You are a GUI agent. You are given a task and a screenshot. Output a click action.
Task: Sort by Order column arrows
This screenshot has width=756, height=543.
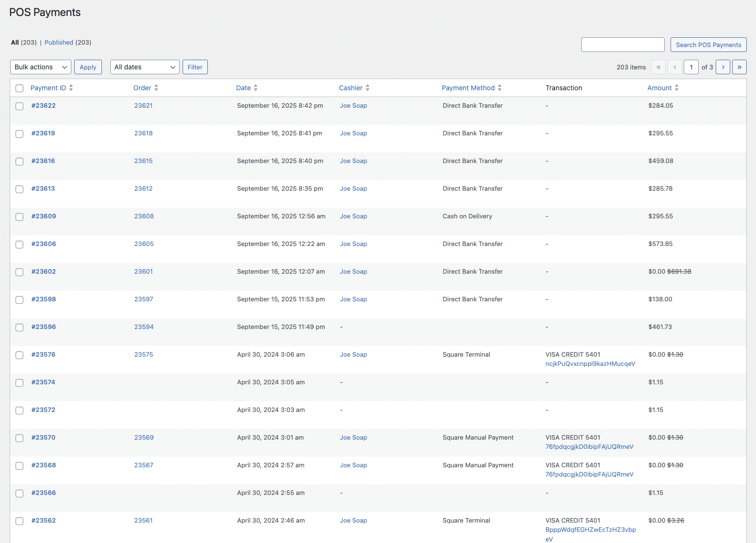(x=156, y=88)
